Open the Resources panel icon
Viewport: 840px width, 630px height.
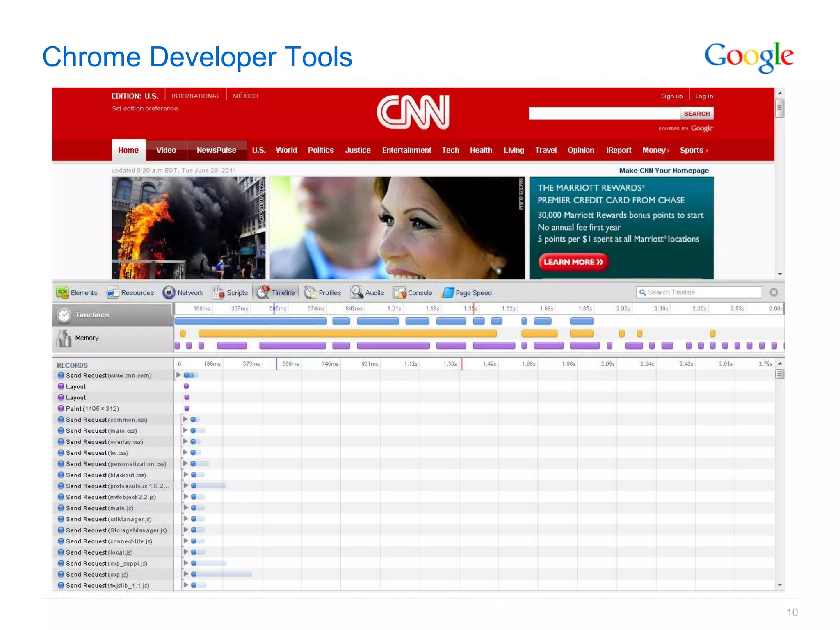(113, 292)
